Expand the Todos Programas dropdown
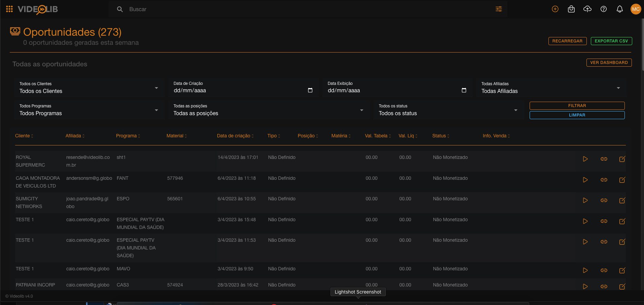Screen dimensions: 644x305 click(89, 110)
